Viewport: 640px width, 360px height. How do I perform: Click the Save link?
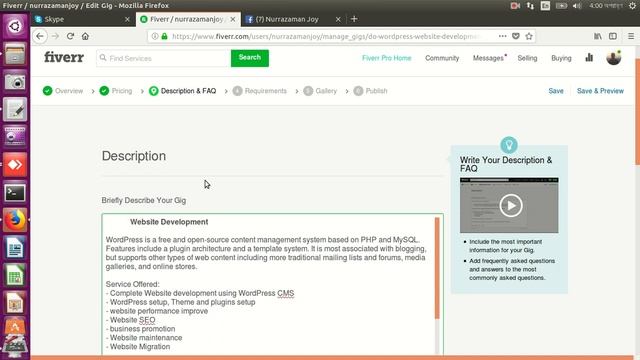click(x=556, y=91)
